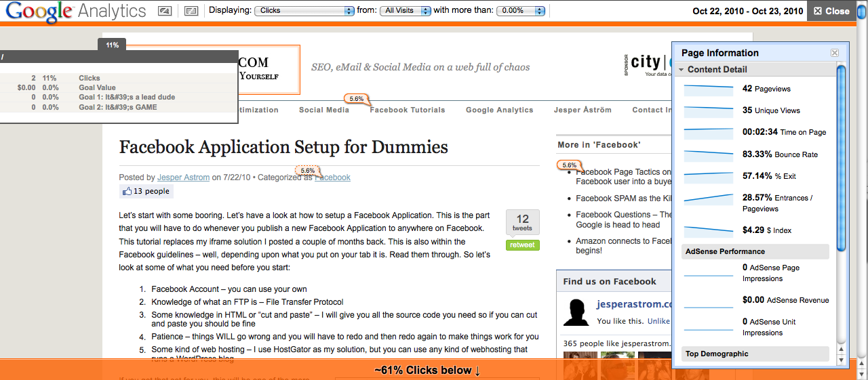This screenshot has height=380, width=868.
Task: Open the Facebook Questions article link
Action: (624, 219)
